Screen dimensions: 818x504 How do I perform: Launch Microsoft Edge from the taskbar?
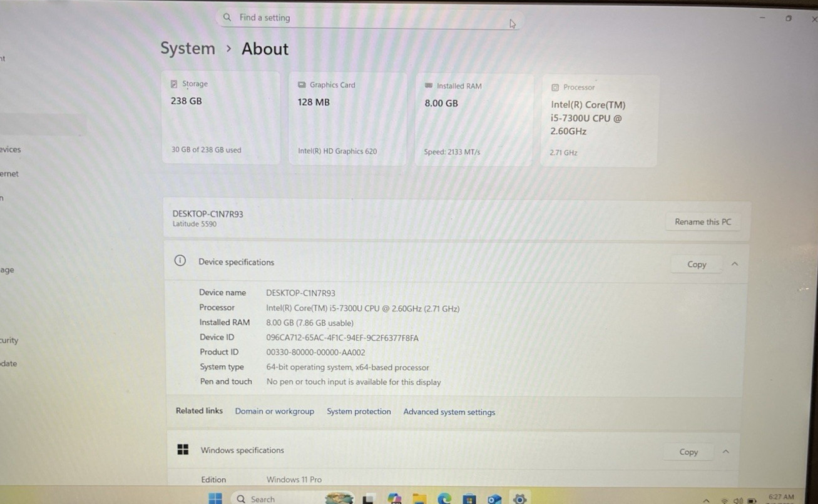[x=444, y=498]
